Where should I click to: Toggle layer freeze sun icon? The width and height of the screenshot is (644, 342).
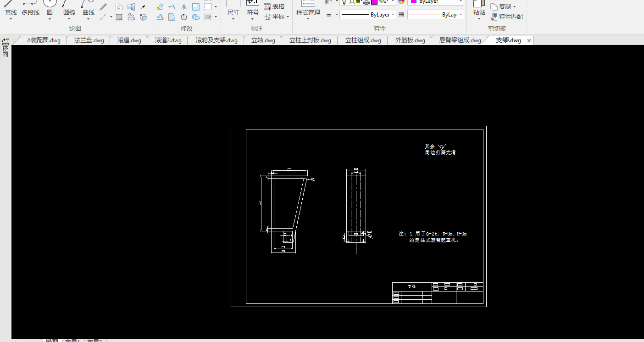pos(351,2)
